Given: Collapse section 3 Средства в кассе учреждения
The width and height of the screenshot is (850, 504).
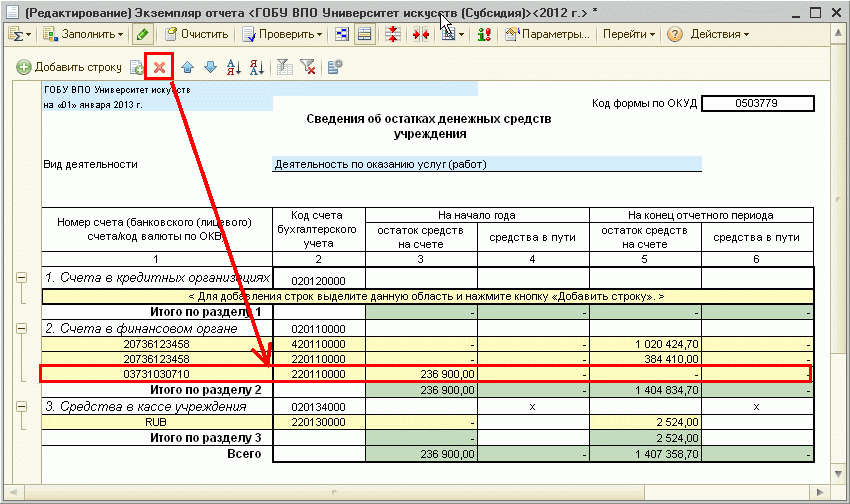Looking at the screenshot, I should (x=21, y=406).
